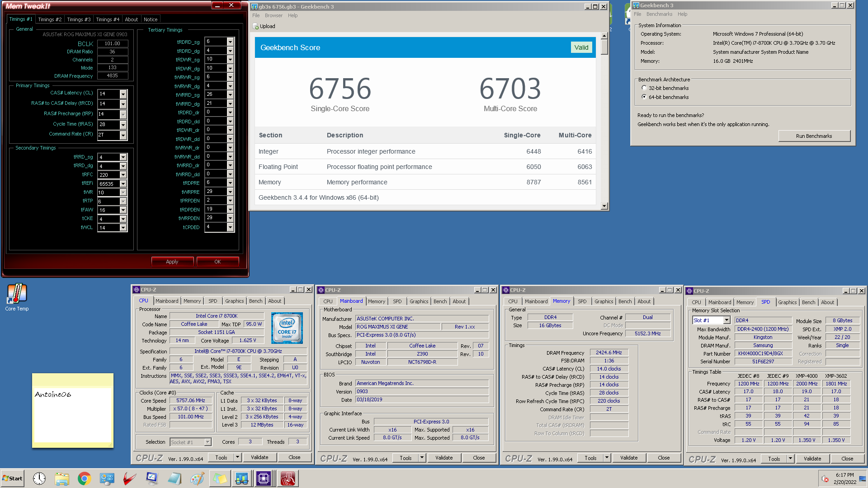868x488 pixels.
Task: Open the monitor with checkmark taskbar icon
Action: [x=152, y=478]
